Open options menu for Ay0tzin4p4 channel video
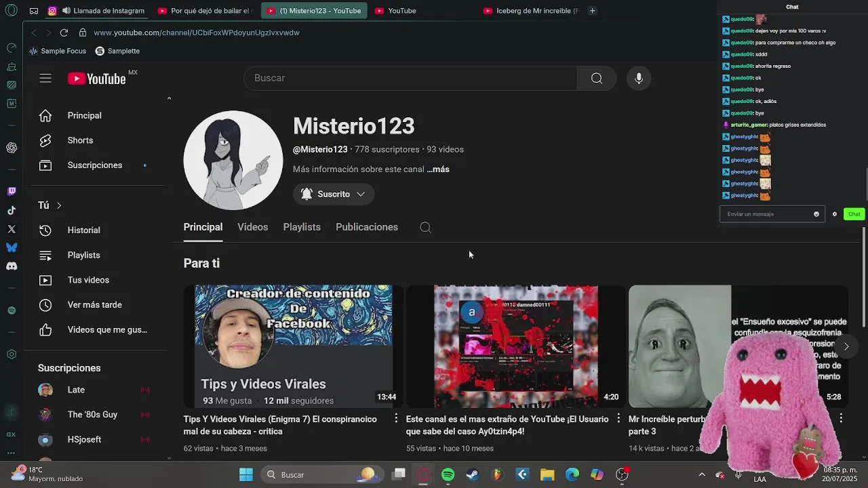Image resolution: width=868 pixels, height=488 pixels. tap(618, 419)
